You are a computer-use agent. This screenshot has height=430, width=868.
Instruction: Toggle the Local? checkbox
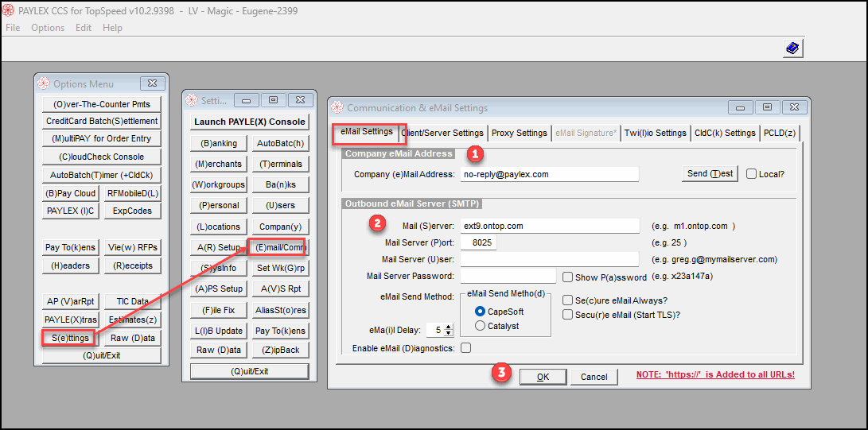(x=751, y=173)
